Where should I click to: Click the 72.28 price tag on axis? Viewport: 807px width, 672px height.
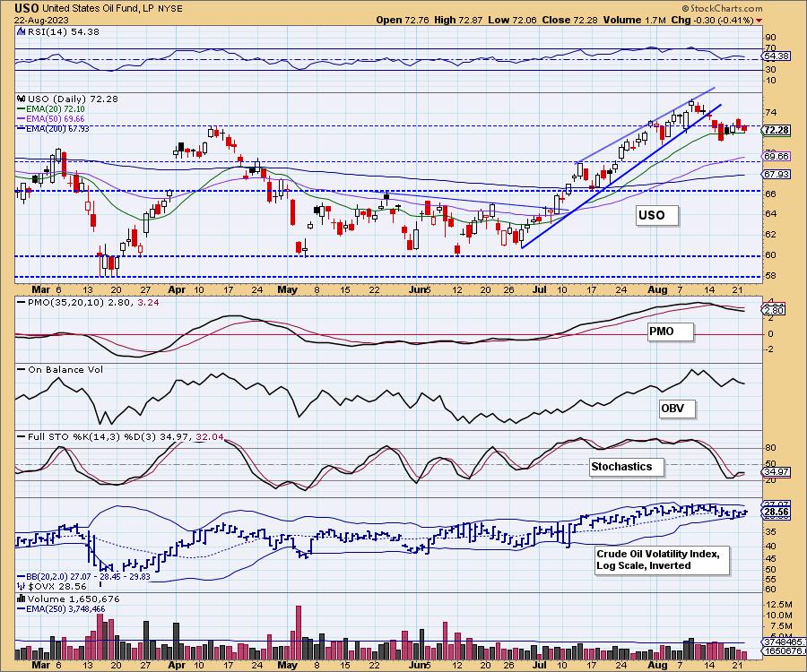click(x=777, y=130)
